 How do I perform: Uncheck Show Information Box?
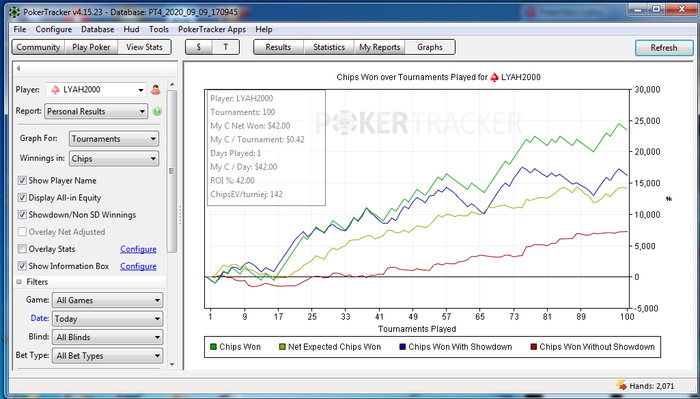click(x=22, y=266)
